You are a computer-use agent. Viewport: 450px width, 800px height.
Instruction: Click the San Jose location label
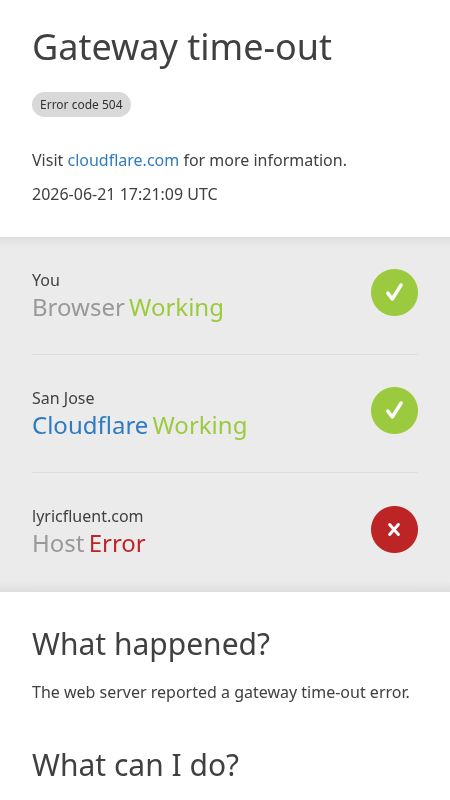63,398
